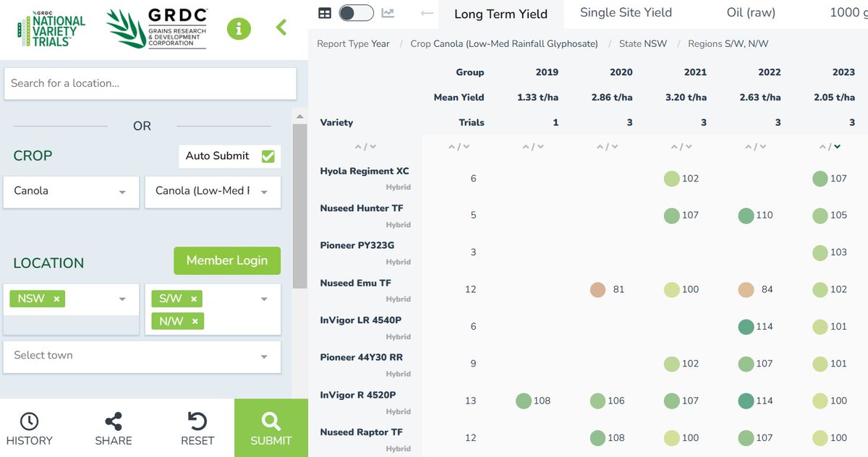Image resolution: width=868 pixels, height=457 pixels.
Task: Click the GRDC logo
Action: click(157, 29)
